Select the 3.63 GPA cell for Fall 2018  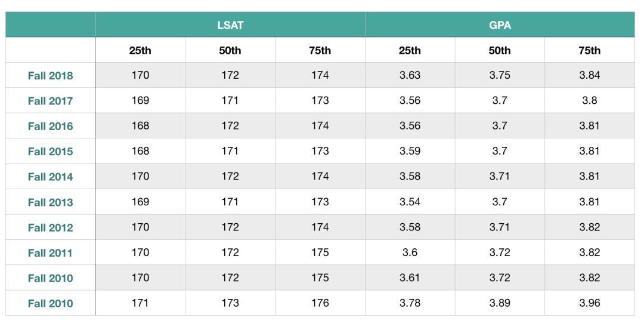pos(410,75)
